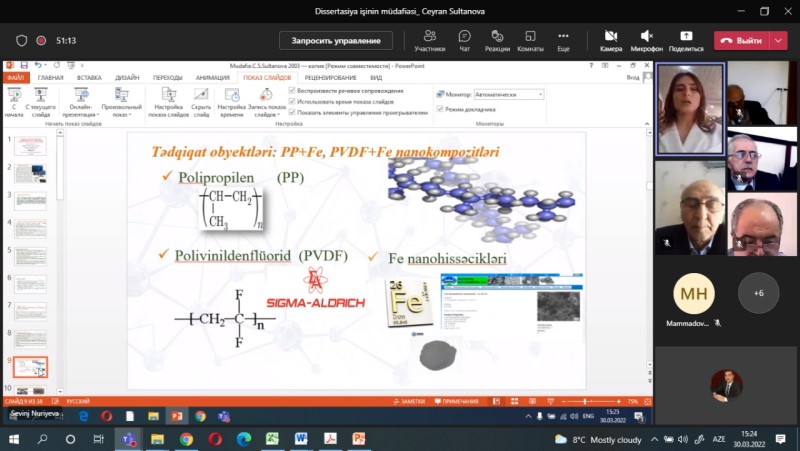Open the ФАЙЛ tab in PowerPoint
The image size is (800, 451).
16,78
